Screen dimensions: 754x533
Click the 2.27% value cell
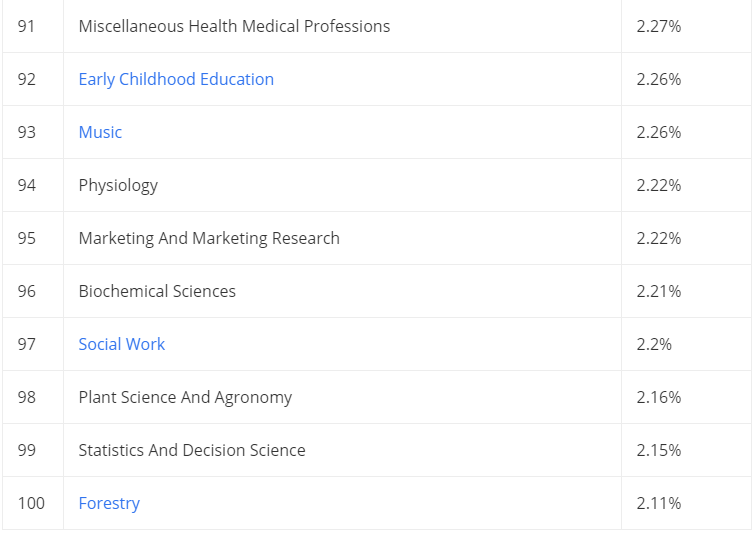[686, 26]
